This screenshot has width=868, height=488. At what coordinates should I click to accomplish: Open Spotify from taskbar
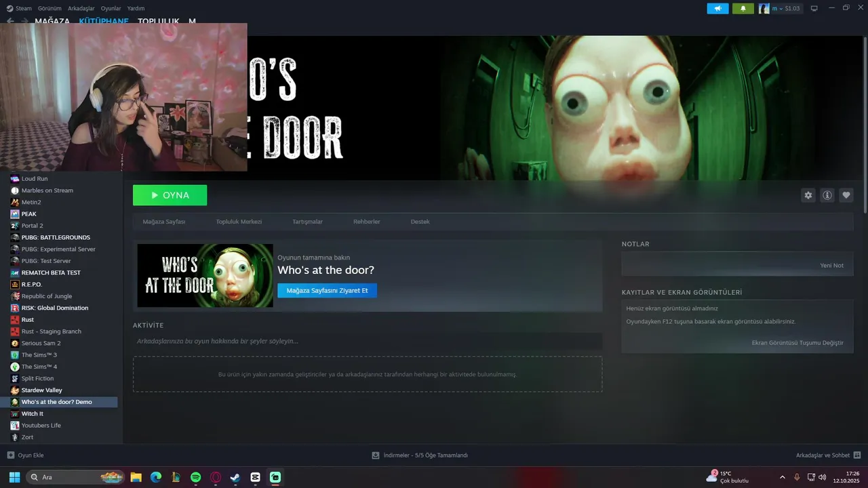coord(195,477)
